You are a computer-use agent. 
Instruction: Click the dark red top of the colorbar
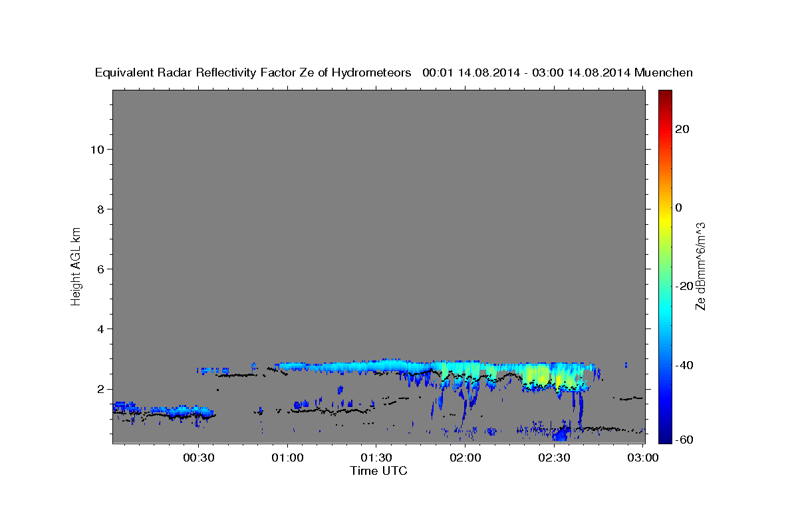[x=664, y=94]
